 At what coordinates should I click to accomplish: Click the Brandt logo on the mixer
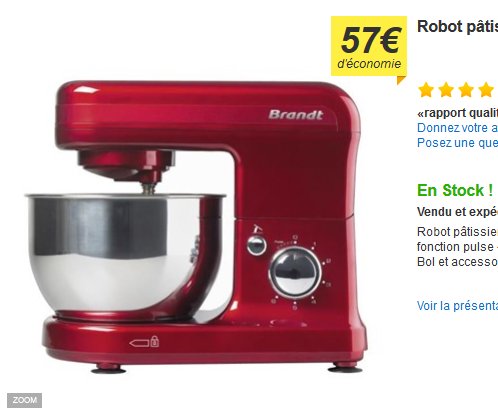tap(296, 115)
